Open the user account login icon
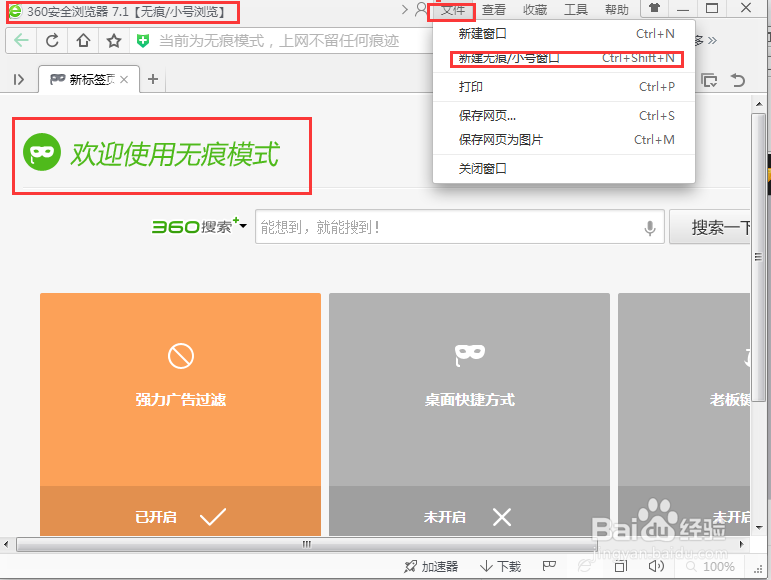Viewport: 771px width, 580px height. click(x=421, y=9)
